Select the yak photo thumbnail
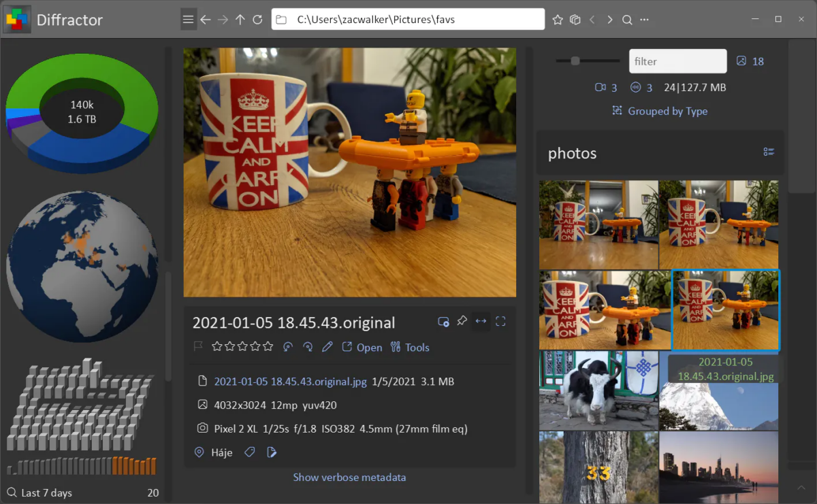 (598, 390)
